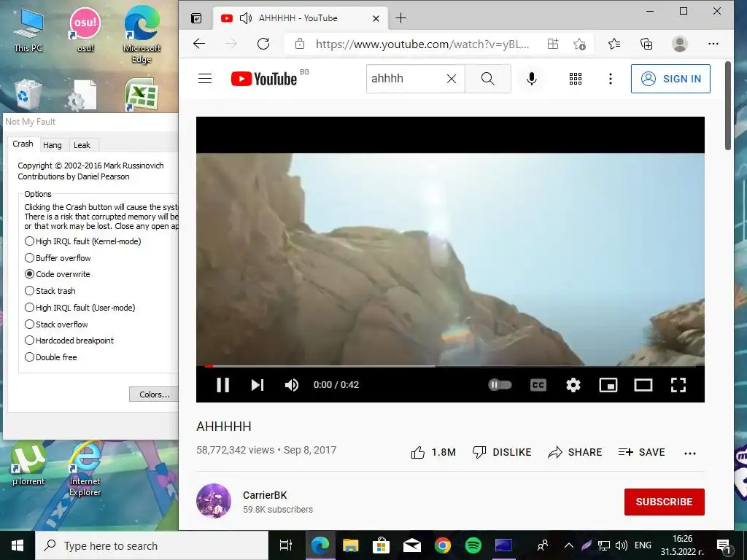Open the Edge profile icon
Image resolution: width=747 pixels, height=560 pixels.
(x=679, y=44)
